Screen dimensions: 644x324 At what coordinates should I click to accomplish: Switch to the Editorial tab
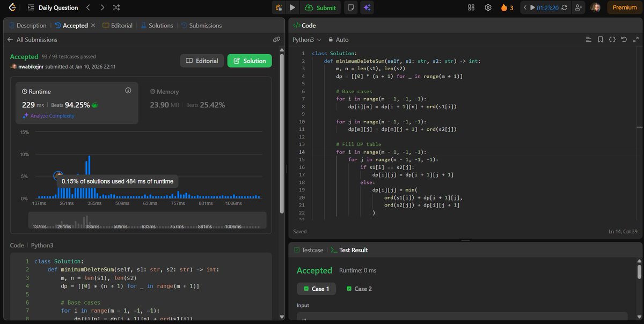pos(117,25)
